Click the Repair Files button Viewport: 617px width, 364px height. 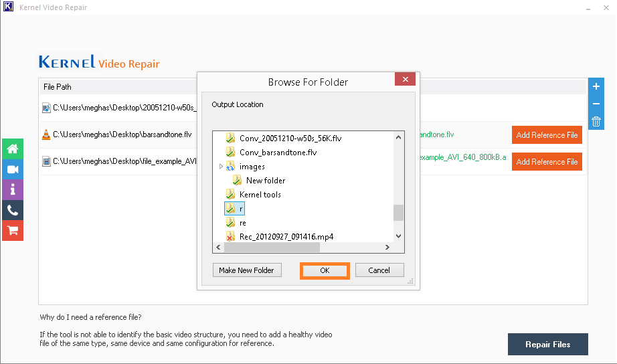coord(548,345)
